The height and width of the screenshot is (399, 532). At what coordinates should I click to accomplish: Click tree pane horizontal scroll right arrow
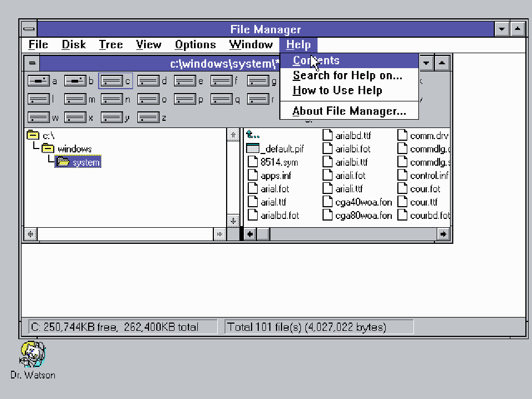[x=219, y=234]
